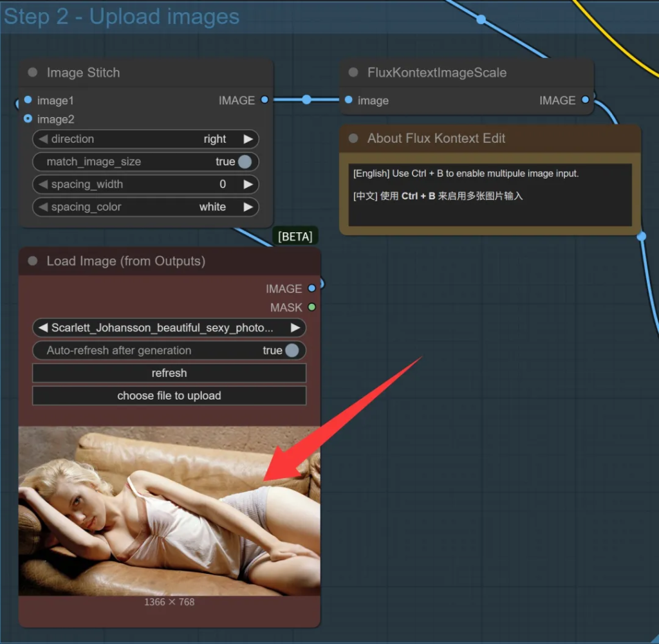This screenshot has width=659, height=644.
Task: Select previous spacing_color option
Action: click(43, 207)
